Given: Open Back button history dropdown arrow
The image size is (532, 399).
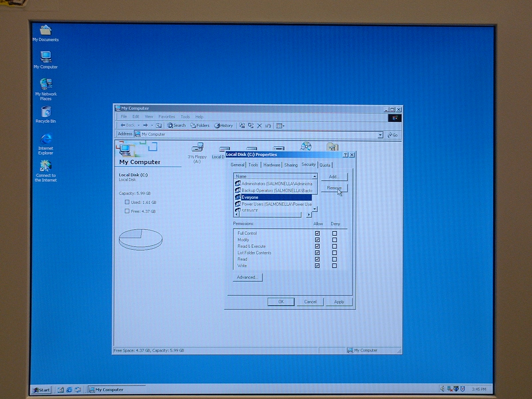Looking at the screenshot, I should (x=139, y=125).
